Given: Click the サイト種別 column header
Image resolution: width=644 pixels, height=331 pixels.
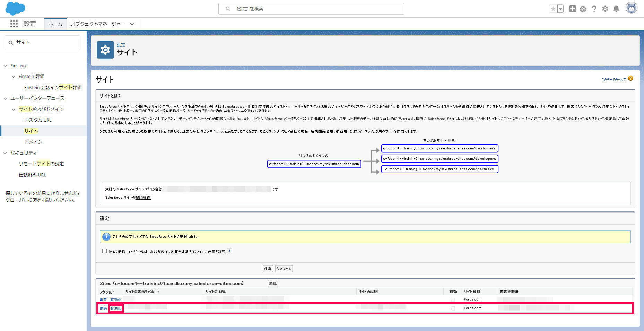Looking at the screenshot, I should [x=472, y=292].
